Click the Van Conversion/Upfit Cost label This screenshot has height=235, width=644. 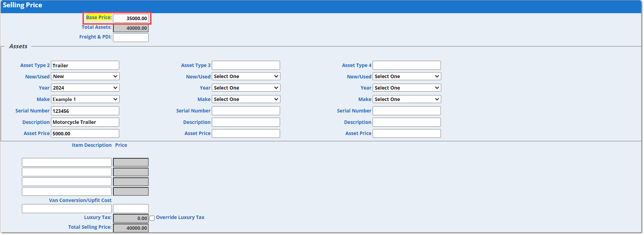tap(80, 200)
